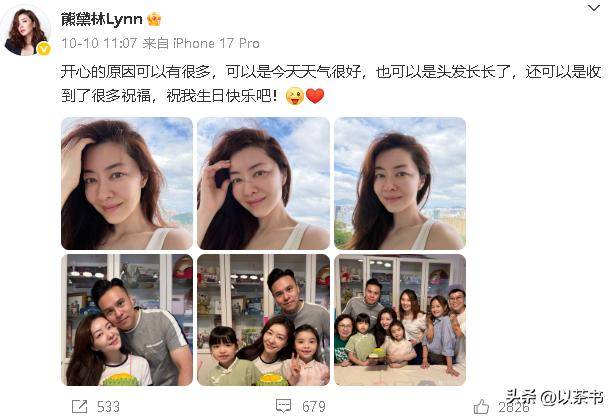Open first selfie with hand in hair
Image resolution: width=616 pixels, height=417 pixels.
[x=127, y=183]
